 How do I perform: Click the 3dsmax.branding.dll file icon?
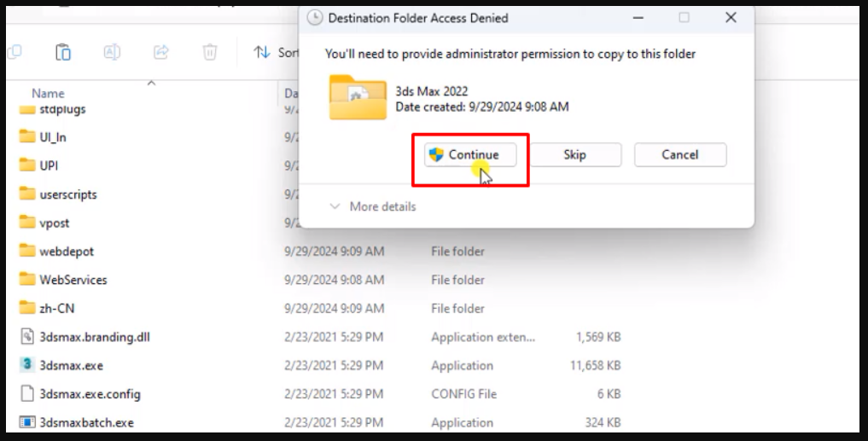click(27, 337)
